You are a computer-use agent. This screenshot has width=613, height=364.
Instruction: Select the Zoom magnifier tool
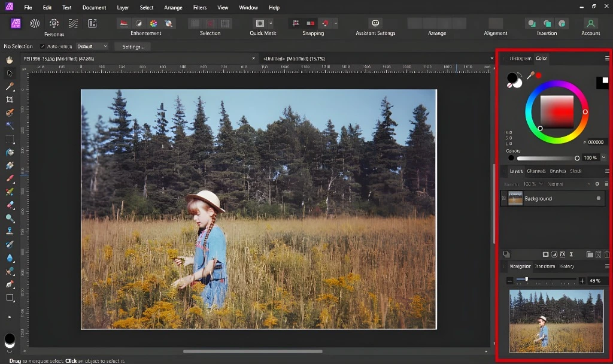(10, 218)
